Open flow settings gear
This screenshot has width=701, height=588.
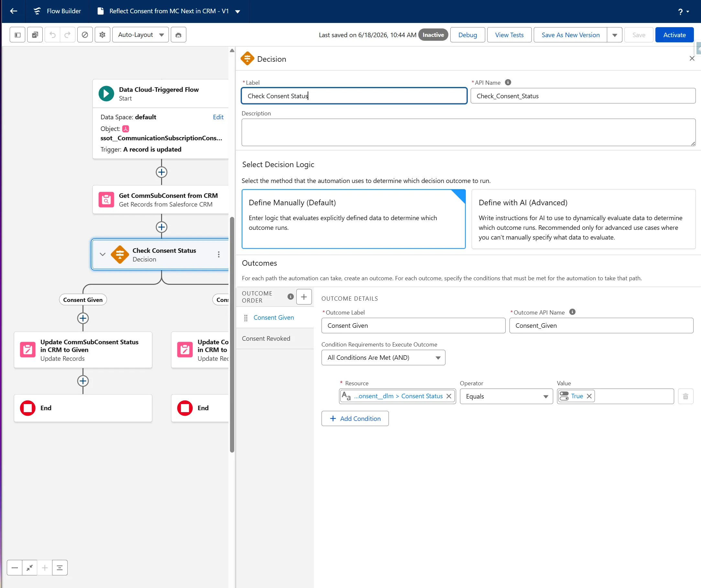(x=103, y=35)
